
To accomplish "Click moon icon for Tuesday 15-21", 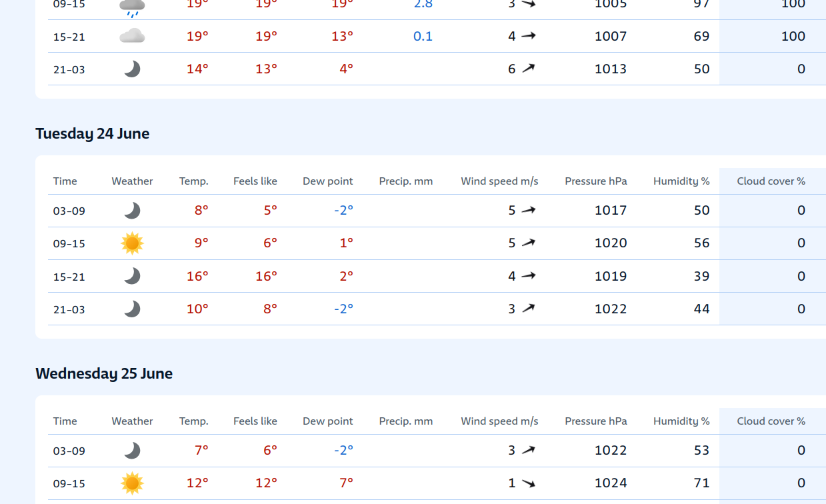I will point(132,276).
